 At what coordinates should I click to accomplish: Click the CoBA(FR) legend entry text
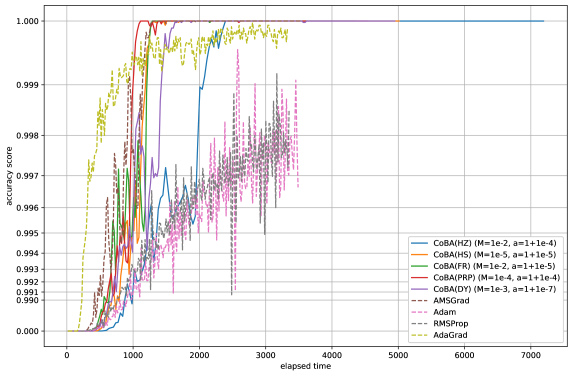pos(494,266)
